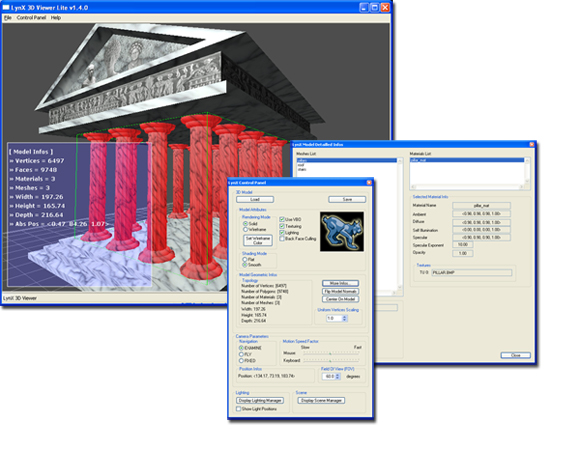580x451 pixels.
Task: Minimize the LynX 3D Viewer window
Action: click(x=364, y=7)
